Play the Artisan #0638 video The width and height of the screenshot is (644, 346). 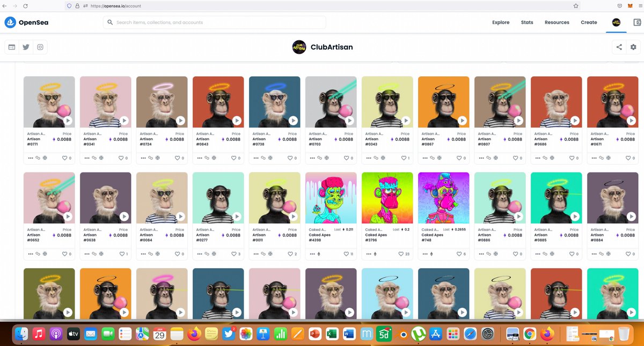124,217
